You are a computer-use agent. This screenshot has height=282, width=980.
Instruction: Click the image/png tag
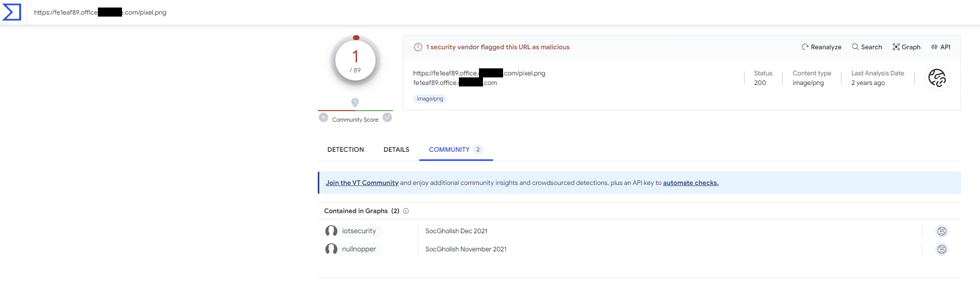tap(430, 99)
